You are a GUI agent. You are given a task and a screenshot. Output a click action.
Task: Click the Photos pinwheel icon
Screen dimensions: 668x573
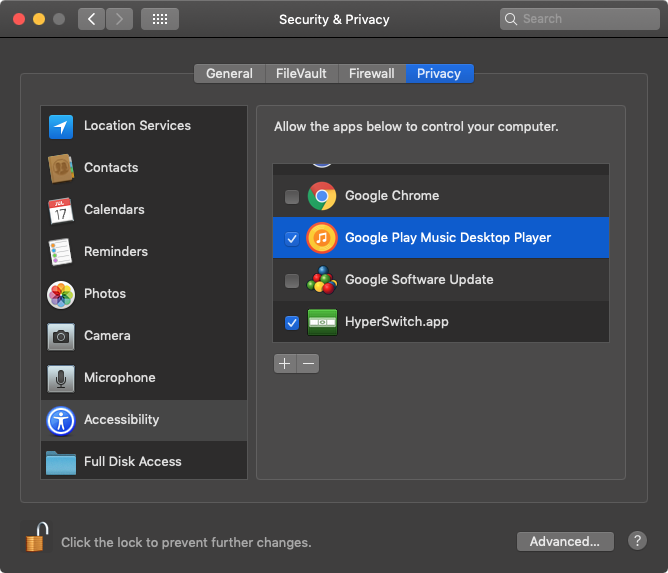coord(60,294)
